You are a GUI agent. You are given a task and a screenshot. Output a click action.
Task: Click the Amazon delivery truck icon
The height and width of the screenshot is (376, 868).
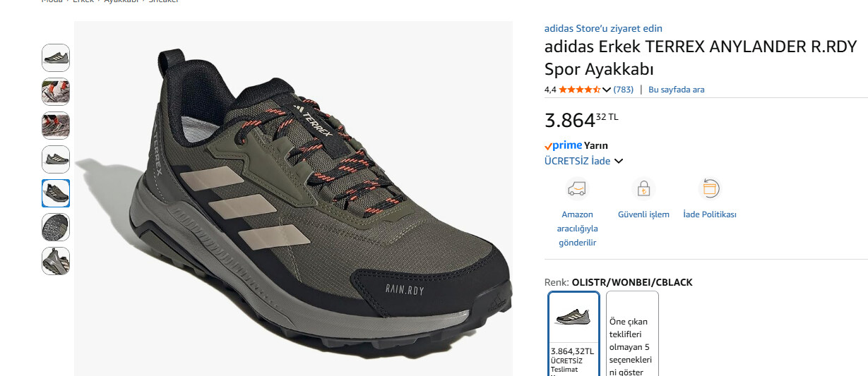(577, 189)
